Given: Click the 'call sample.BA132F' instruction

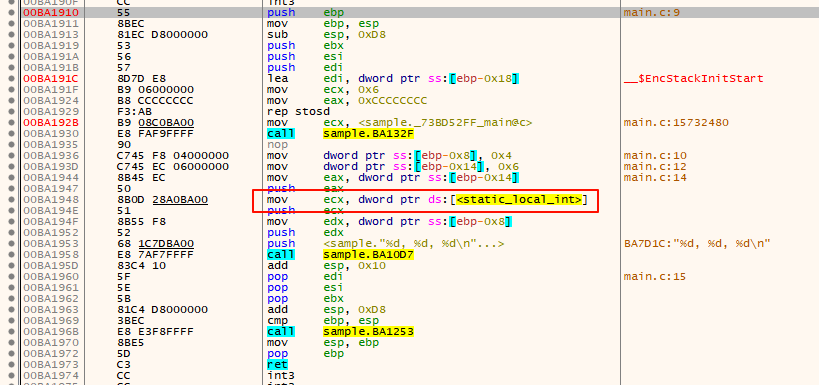Looking at the screenshot, I should (x=341, y=134).
